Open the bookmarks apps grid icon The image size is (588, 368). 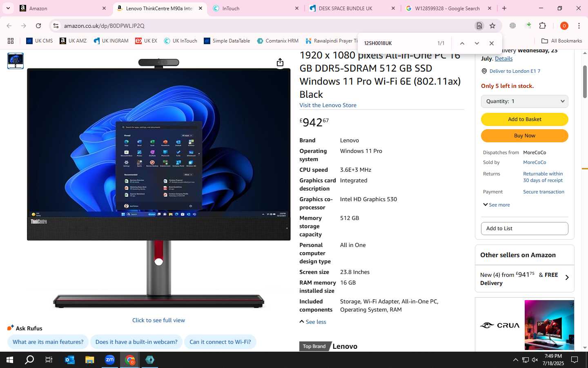(x=11, y=41)
